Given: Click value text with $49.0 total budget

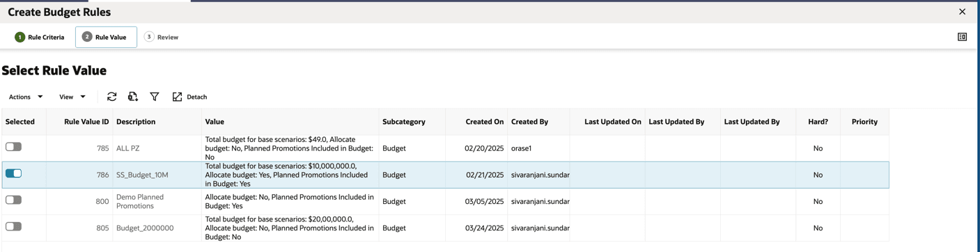Looking at the screenshot, I should tap(289, 148).
